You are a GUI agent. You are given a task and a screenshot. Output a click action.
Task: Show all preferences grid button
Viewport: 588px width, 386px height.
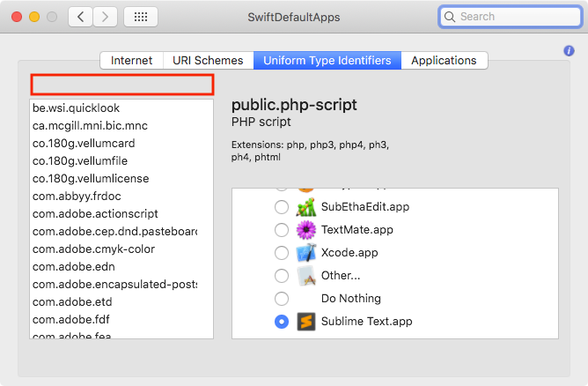141,17
